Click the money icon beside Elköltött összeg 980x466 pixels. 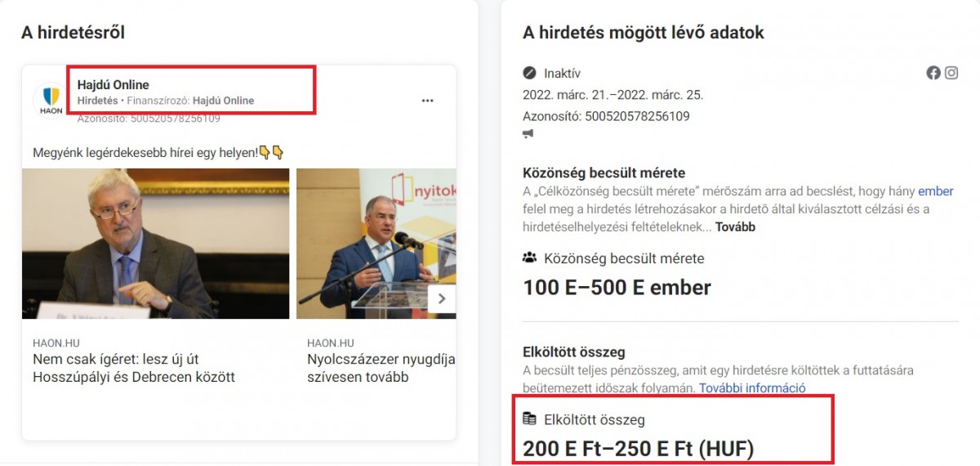(x=529, y=419)
